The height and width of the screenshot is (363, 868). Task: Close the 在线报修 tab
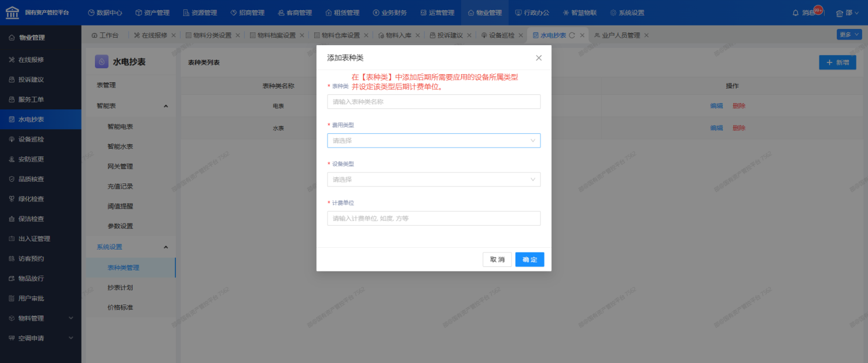coord(174,35)
